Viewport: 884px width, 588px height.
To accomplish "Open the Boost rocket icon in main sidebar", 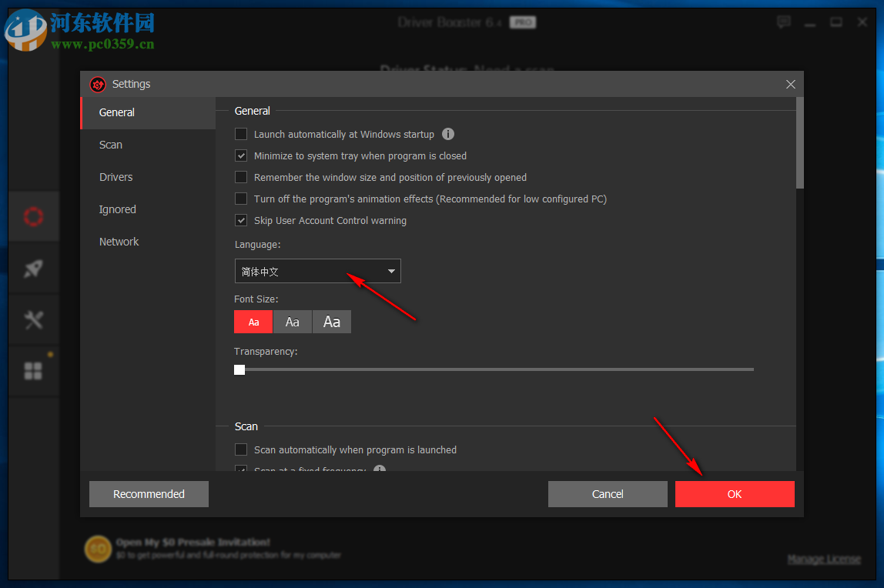I will pos(33,268).
